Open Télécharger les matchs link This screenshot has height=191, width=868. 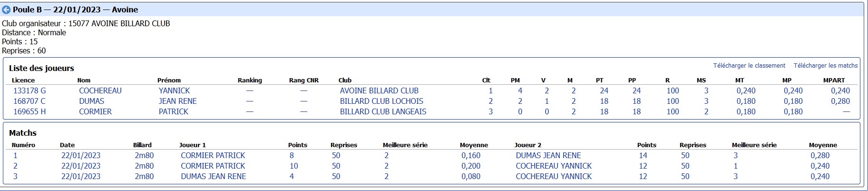click(x=826, y=66)
